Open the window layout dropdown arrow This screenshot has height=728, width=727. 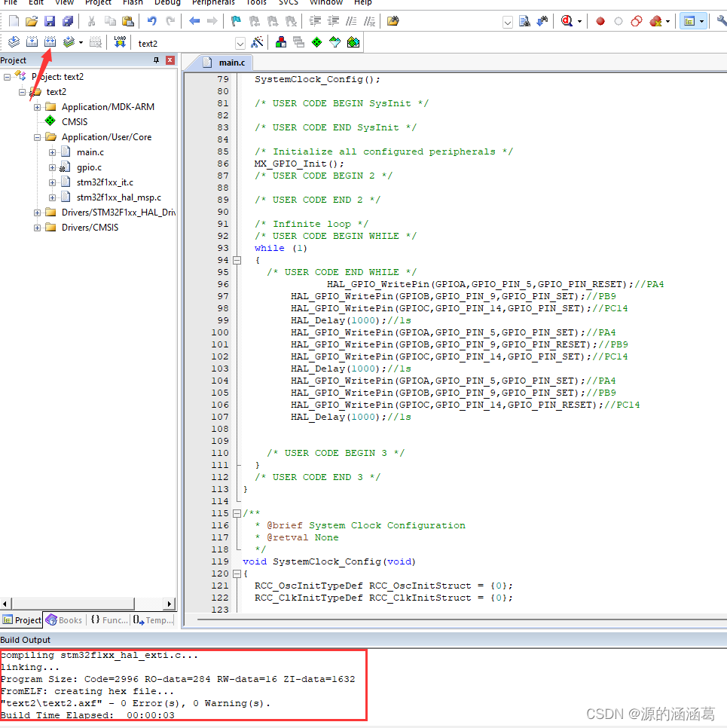[701, 21]
